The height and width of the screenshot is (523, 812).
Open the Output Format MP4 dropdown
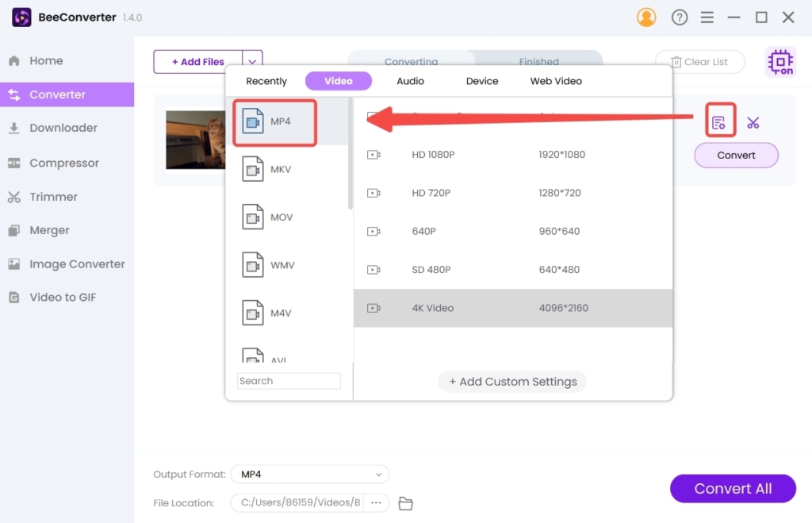tap(309, 474)
